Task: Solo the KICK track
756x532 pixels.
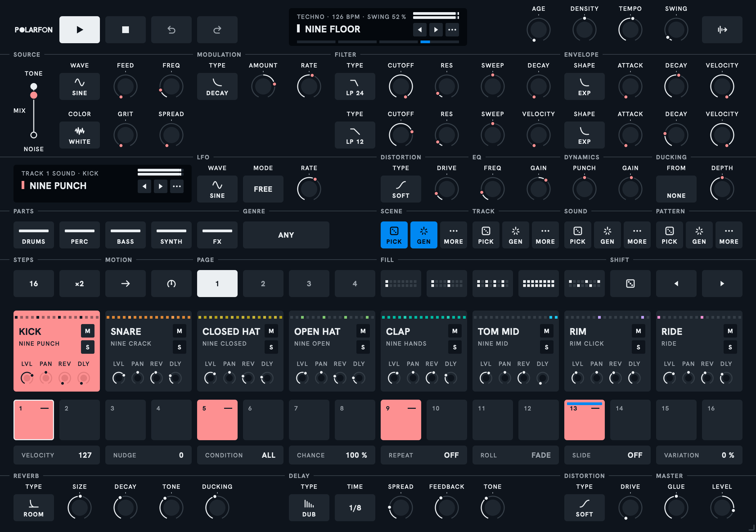Action: tap(88, 347)
